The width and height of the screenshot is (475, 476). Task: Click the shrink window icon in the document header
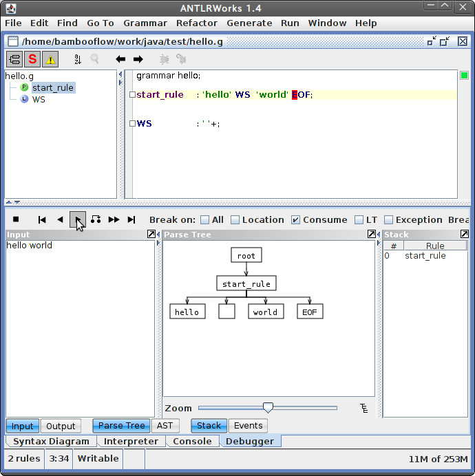point(432,41)
